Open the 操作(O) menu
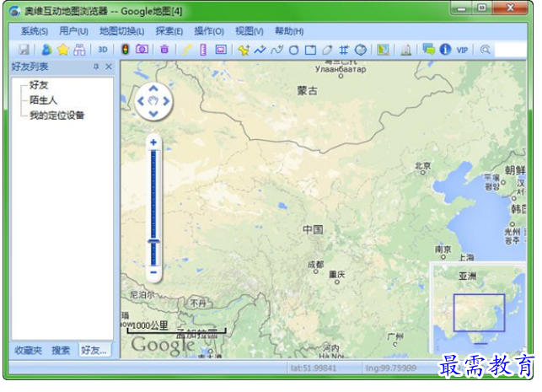 pyautogui.click(x=209, y=31)
